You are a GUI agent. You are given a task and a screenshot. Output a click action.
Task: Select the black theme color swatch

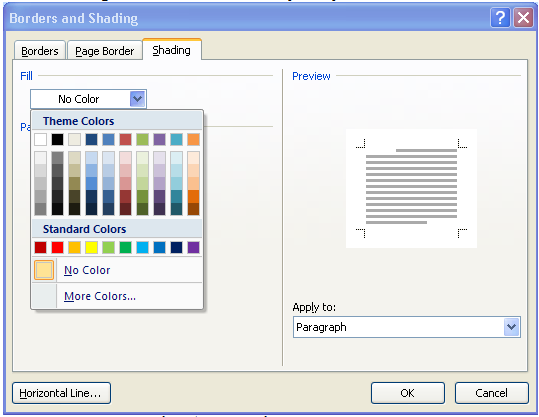point(57,140)
